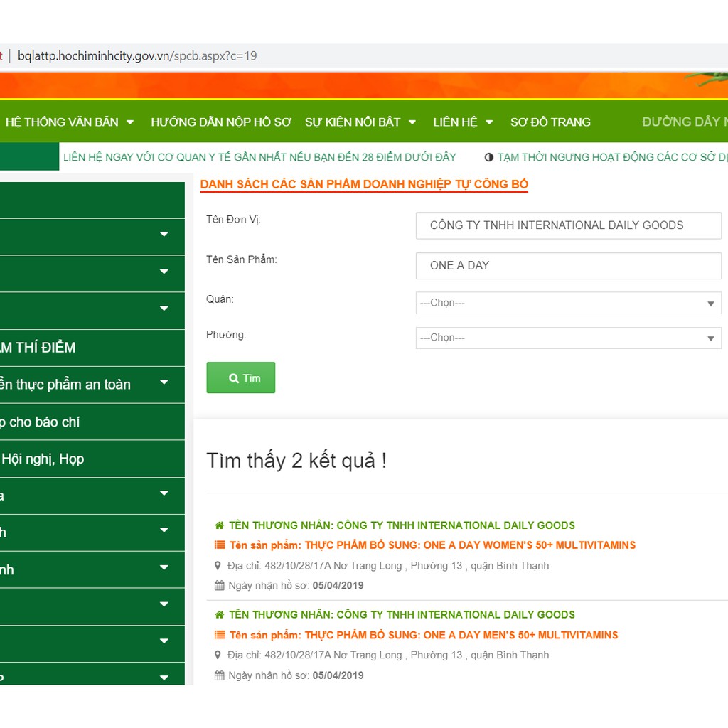Go to SƠ ĐỒ TRANG page
728x728 pixels.
(550, 122)
